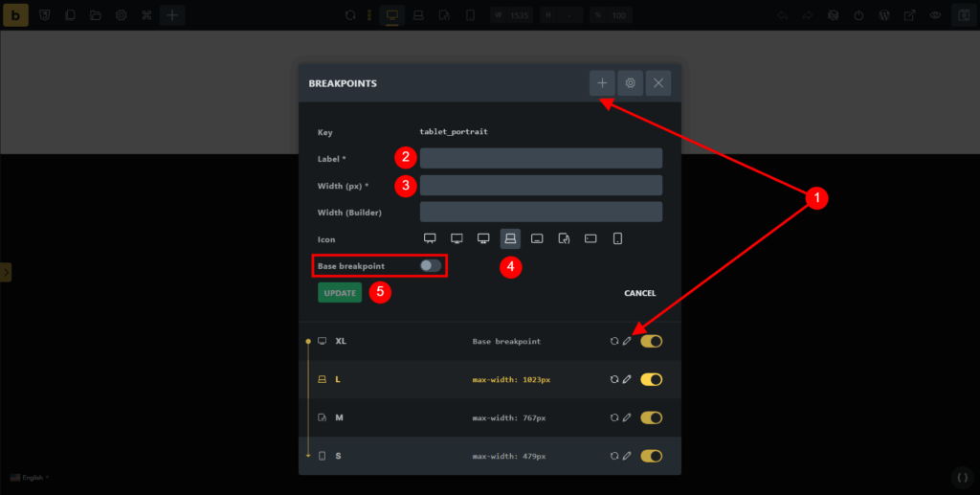Close the Breakpoints dialog with X

(658, 83)
